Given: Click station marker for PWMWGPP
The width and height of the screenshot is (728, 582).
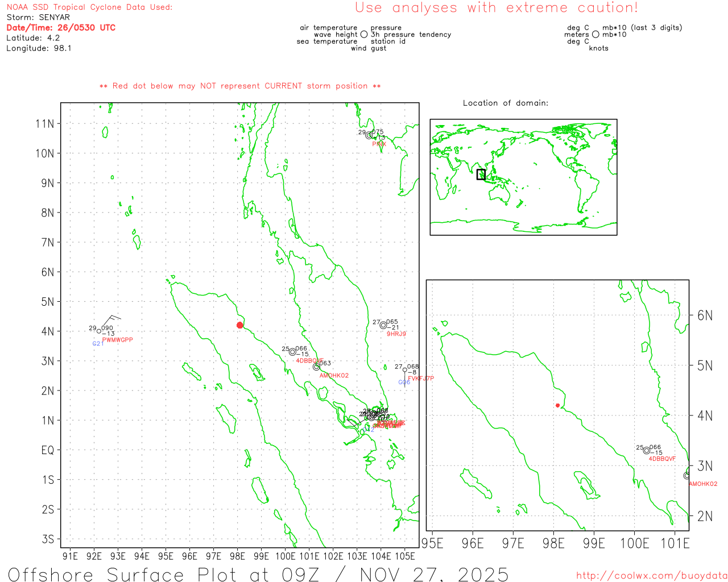Looking at the screenshot, I should coord(99,331).
